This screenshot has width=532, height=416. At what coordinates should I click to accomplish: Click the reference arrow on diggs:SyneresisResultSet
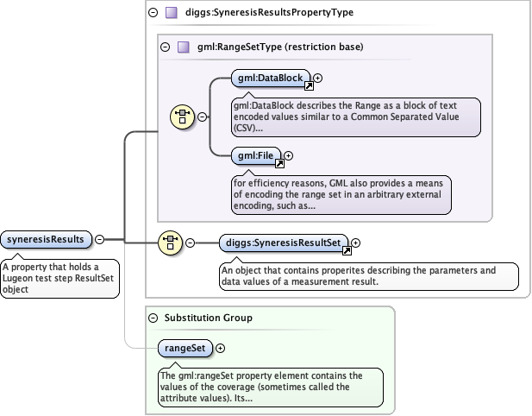pos(347,250)
